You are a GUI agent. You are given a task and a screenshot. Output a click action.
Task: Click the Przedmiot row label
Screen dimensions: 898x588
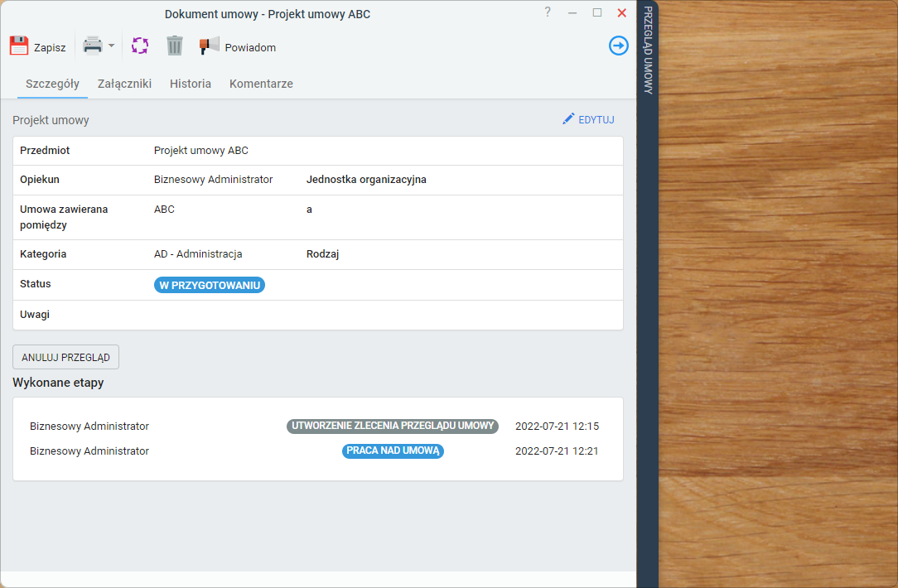45,151
